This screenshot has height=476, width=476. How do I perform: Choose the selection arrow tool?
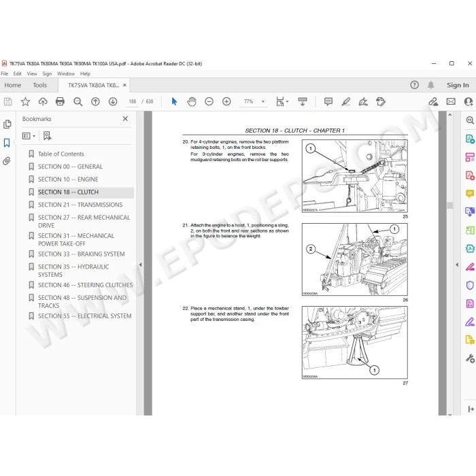pos(174,101)
